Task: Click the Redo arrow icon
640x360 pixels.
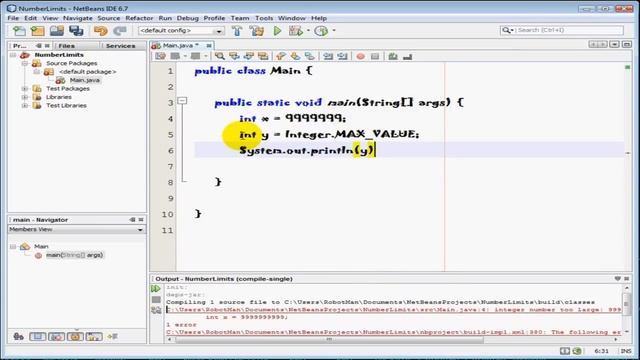Action: [x=120, y=31]
